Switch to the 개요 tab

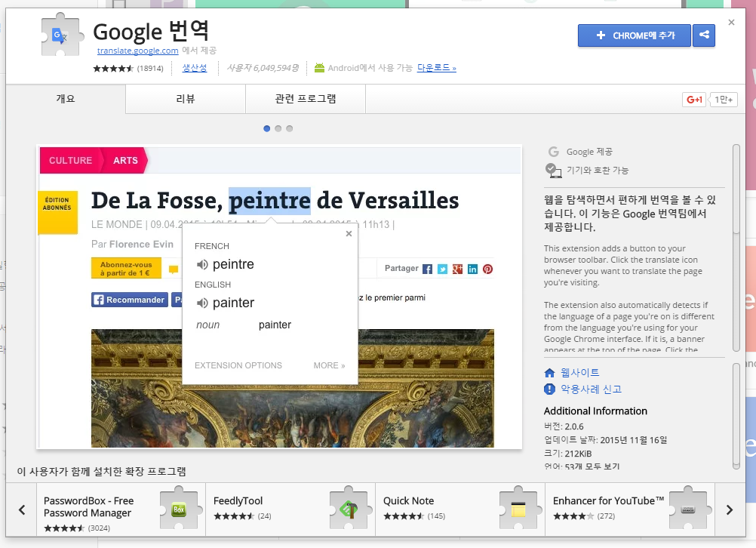coord(66,99)
